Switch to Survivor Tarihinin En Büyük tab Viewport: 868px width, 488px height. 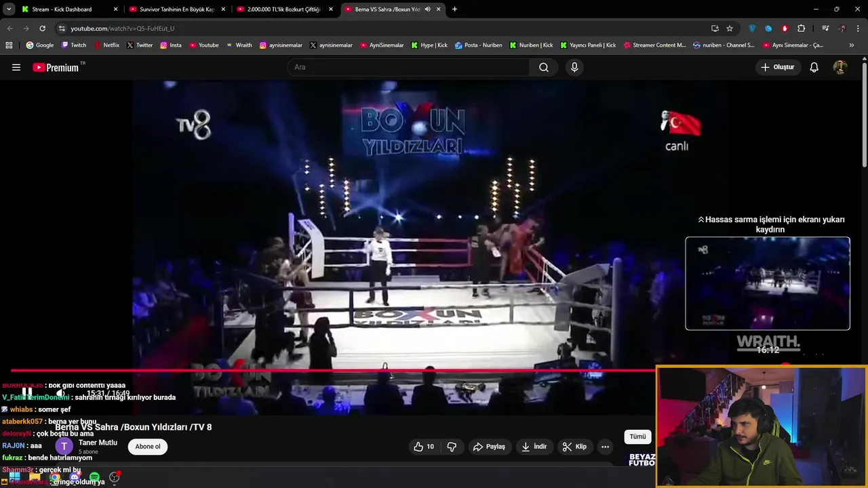[x=178, y=9]
